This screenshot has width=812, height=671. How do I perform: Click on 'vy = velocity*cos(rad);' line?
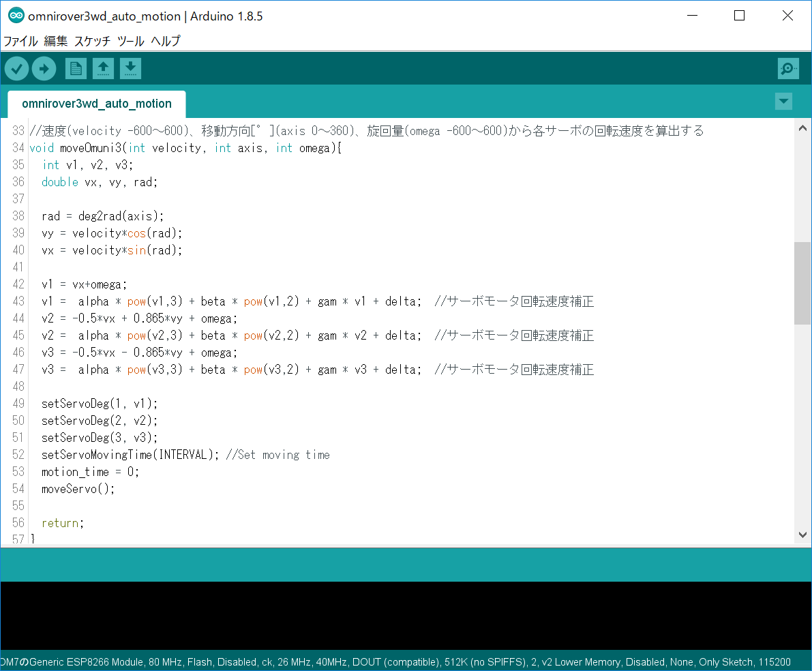[x=112, y=233]
